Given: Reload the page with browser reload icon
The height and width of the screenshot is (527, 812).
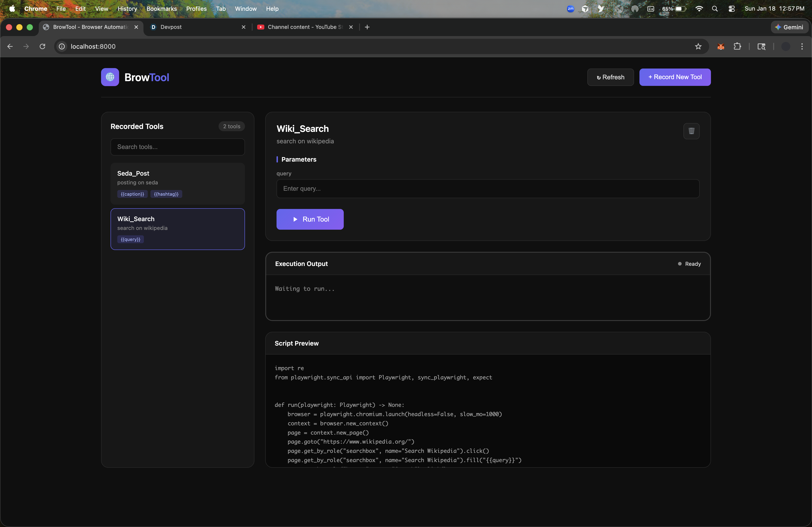Looking at the screenshot, I should coord(42,46).
